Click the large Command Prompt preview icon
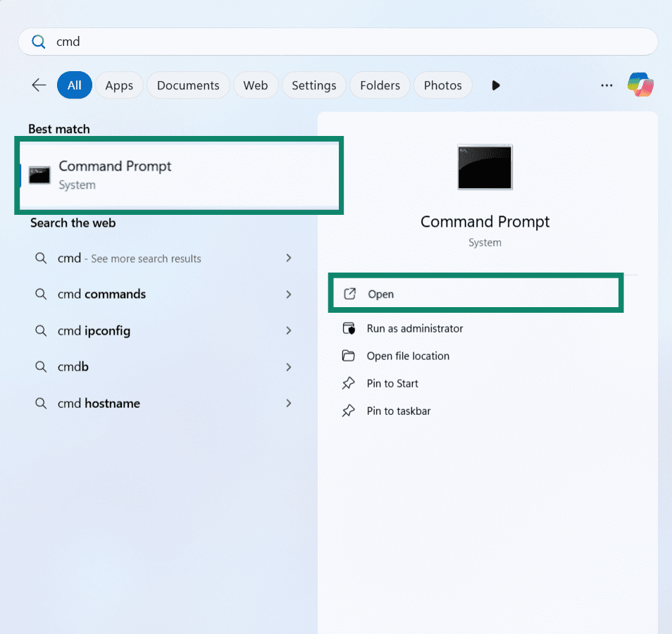The image size is (672, 634). tap(485, 167)
